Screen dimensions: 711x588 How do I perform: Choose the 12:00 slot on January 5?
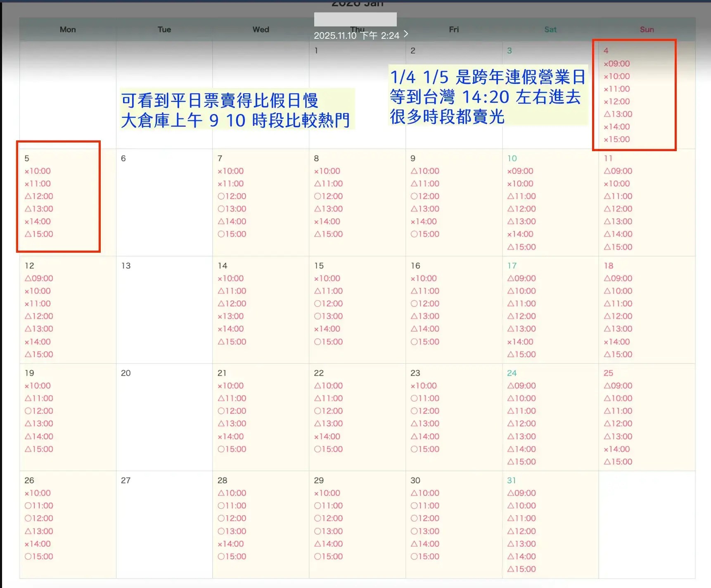[x=39, y=196]
